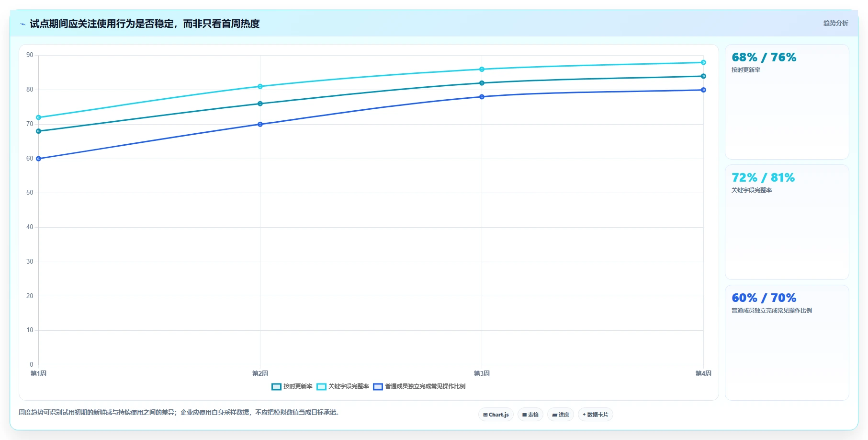Click the 50 y-axis label

click(30, 193)
